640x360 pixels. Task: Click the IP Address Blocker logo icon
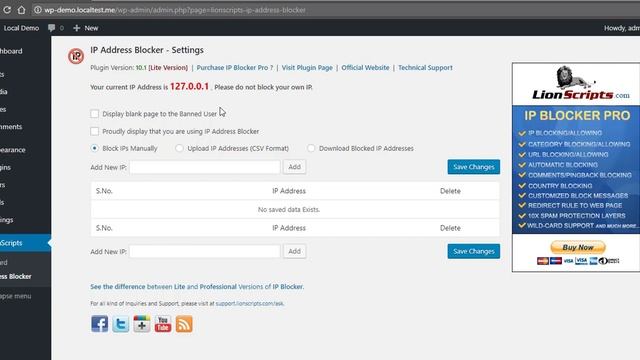(76, 56)
